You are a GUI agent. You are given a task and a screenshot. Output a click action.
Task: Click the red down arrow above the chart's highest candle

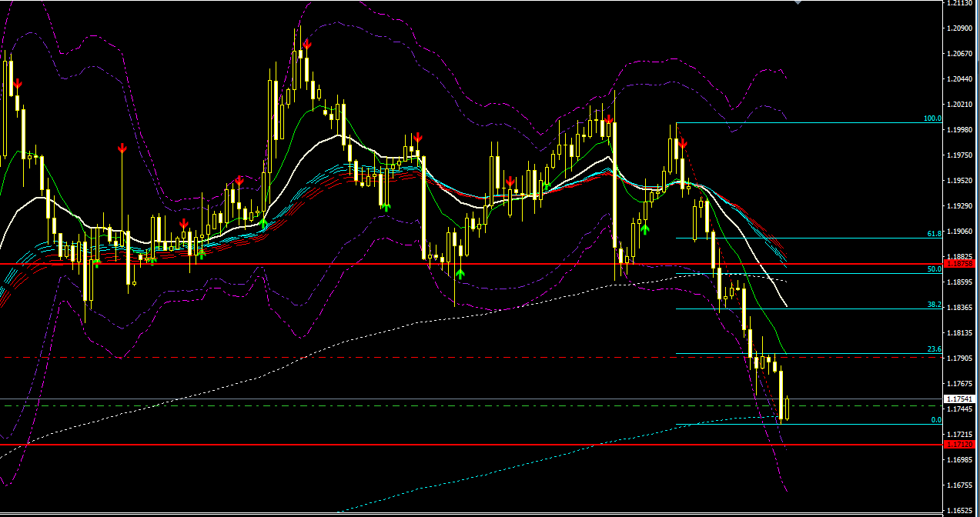(x=306, y=44)
